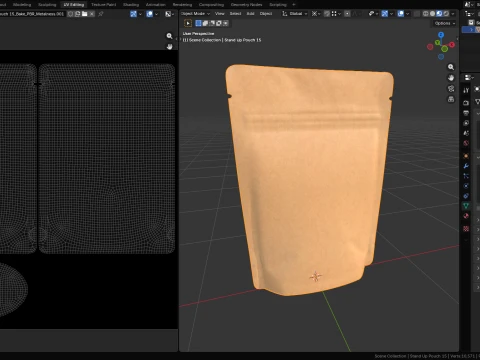Switch to the Texture Paint workspace tab
Image resolution: width=480 pixels, height=360 pixels.
pyautogui.click(x=103, y=5)
